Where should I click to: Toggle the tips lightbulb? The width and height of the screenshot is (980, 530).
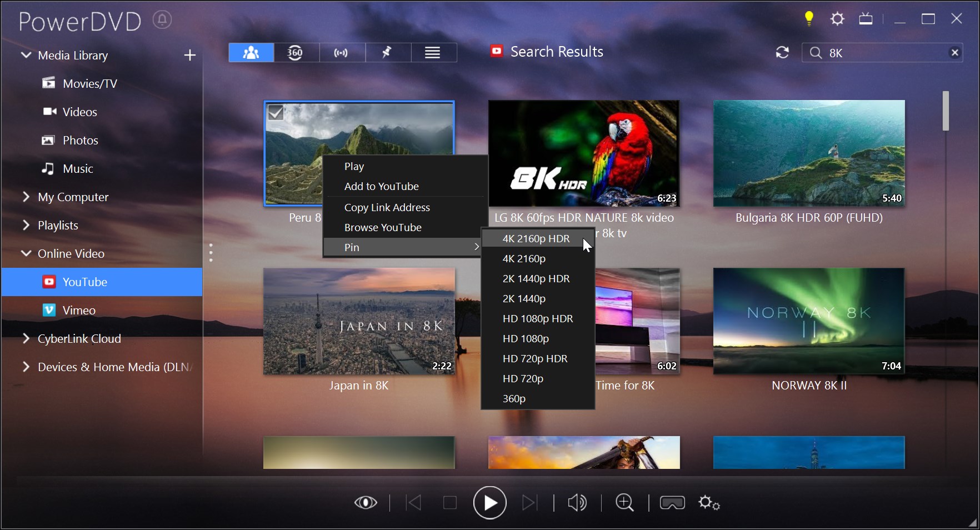click(x=808, y=18)
